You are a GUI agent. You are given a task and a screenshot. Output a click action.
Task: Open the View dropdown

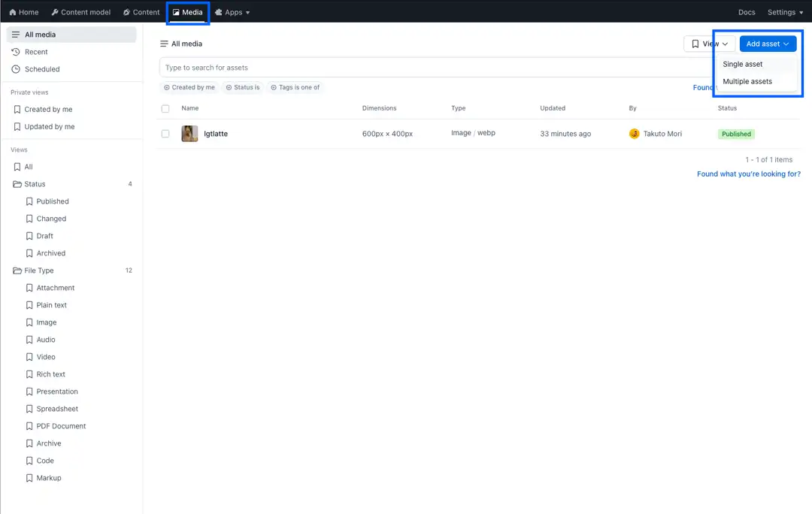point(709,44)
